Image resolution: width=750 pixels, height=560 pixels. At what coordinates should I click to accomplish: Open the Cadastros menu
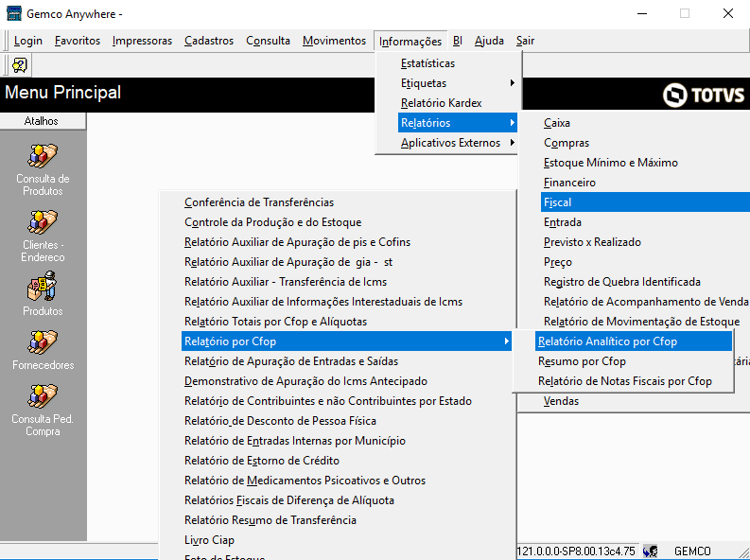(209, 41)
